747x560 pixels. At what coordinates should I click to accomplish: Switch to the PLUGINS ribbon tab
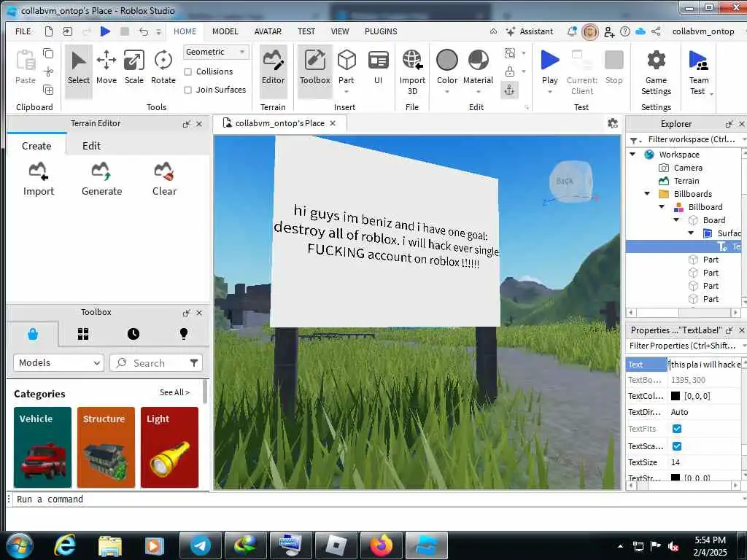click(381, 31)
